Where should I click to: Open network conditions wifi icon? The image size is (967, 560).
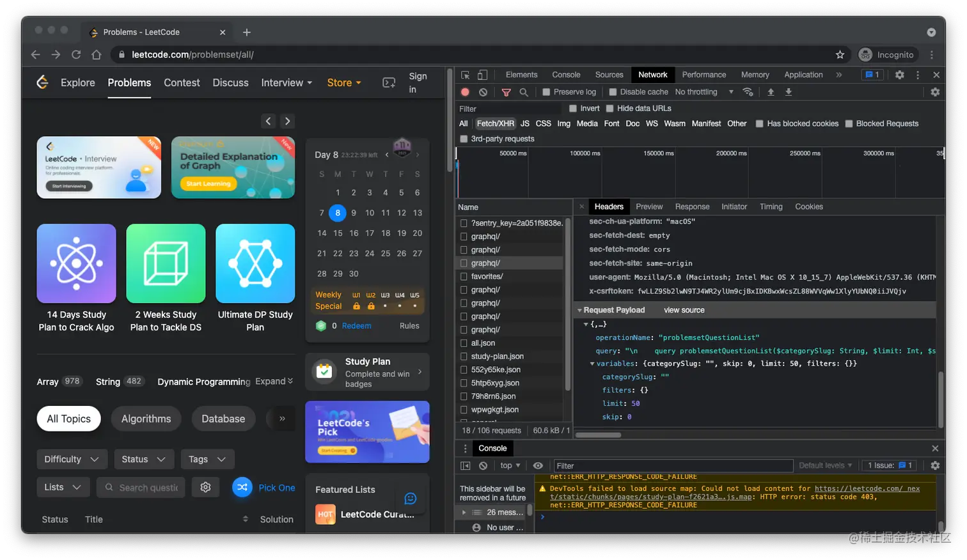tap(748, 92)
